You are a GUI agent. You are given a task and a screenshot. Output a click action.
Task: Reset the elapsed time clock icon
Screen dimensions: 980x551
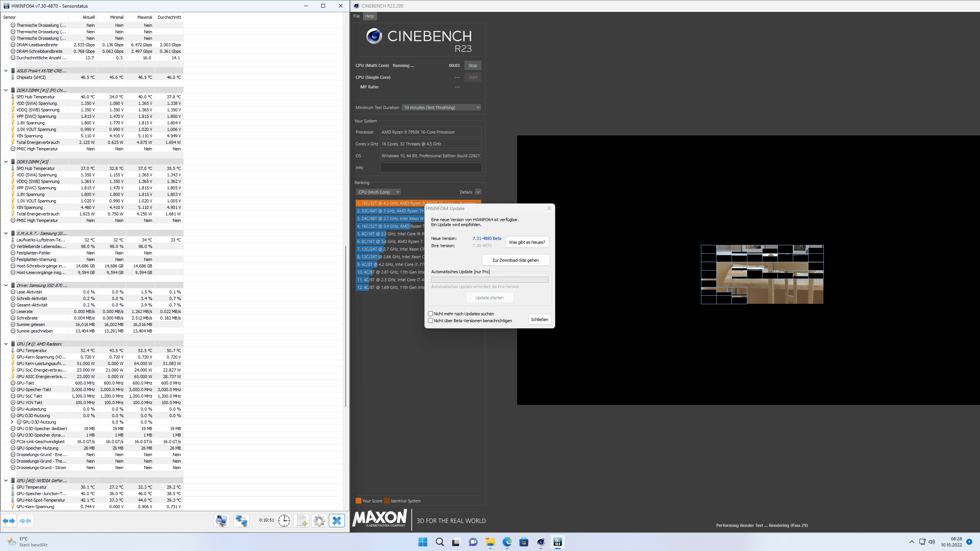pos(284,521)
